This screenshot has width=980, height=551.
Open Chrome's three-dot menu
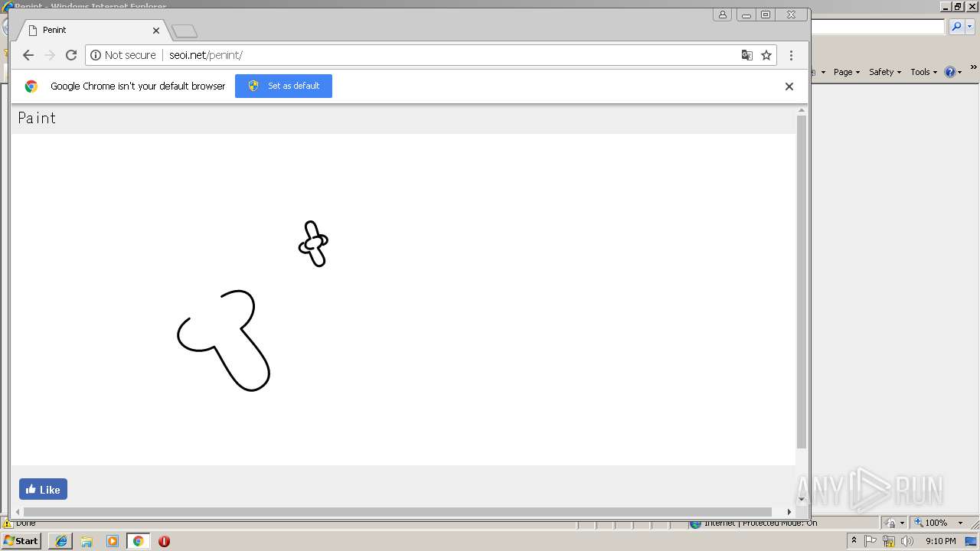791,55
